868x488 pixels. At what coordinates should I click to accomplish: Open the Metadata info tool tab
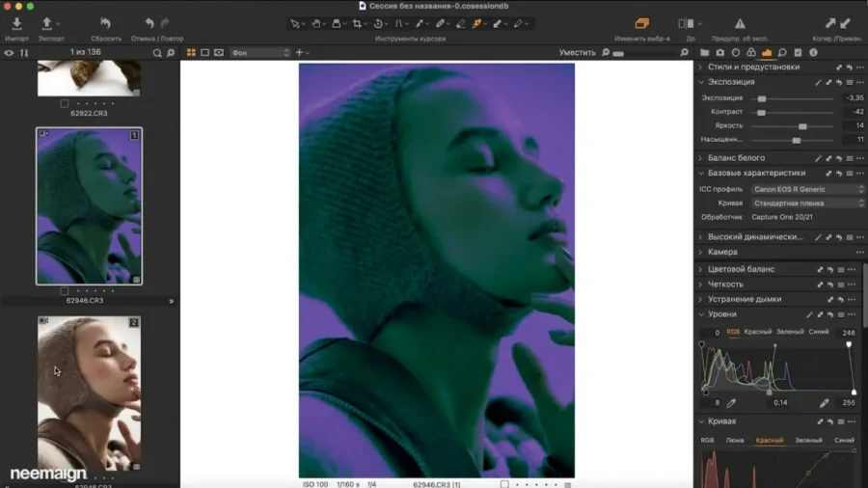[x=813, y=53]
